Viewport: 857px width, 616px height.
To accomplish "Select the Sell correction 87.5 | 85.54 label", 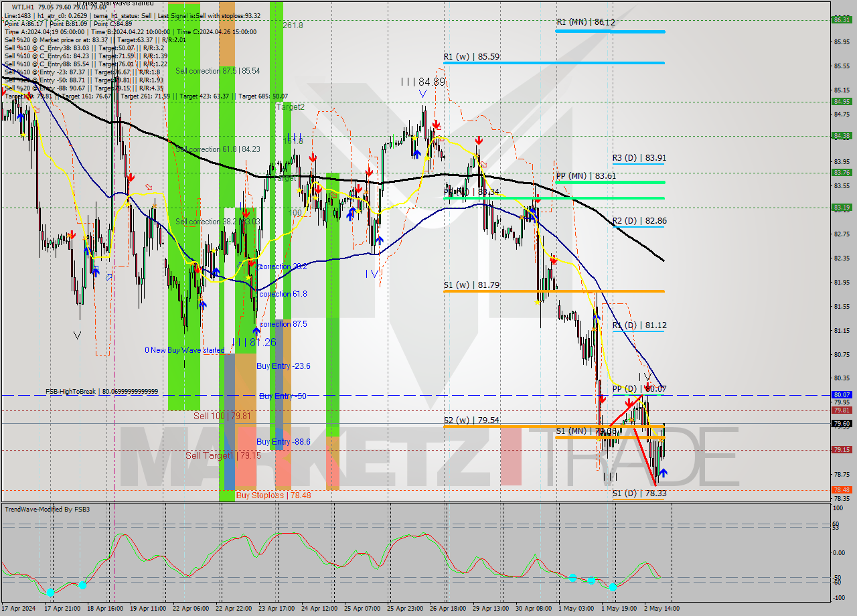I will [218, 71].
